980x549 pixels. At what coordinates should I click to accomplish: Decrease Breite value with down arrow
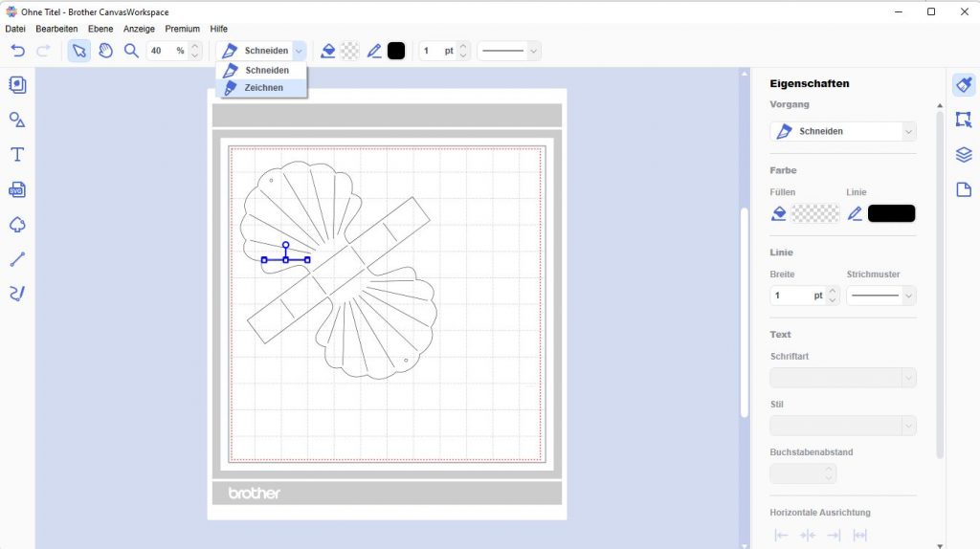tap(832, 300)
